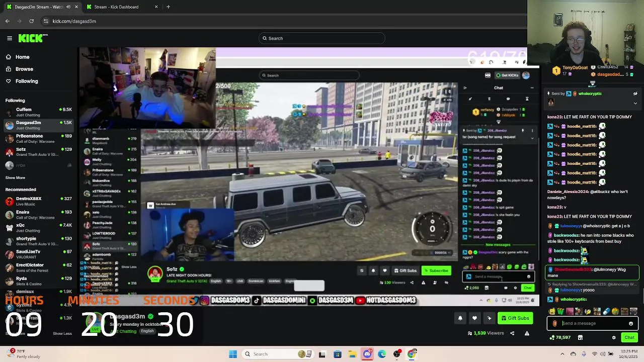Image resolution: width=644 pixels, height=362 pixels.
Task: Click the Gift Subs button in embedded So1z stream
Action: pyautogui.click(x=406, y=270)
